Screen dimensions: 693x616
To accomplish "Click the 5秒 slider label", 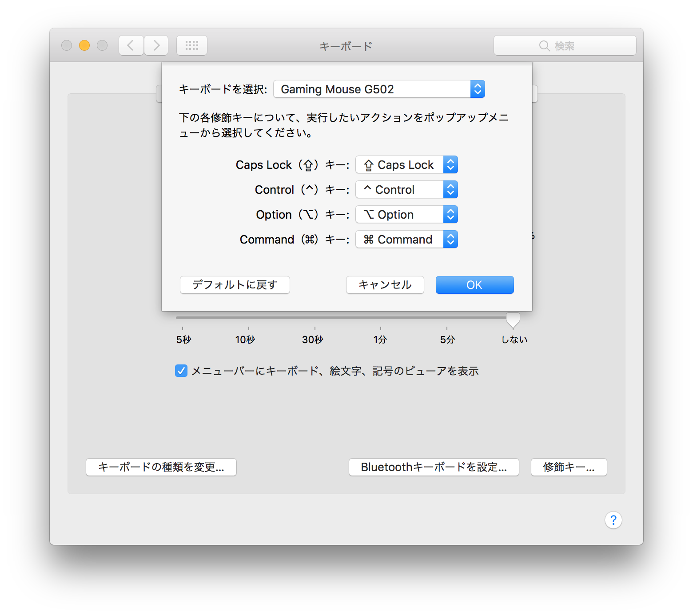I will click(183, 340).
